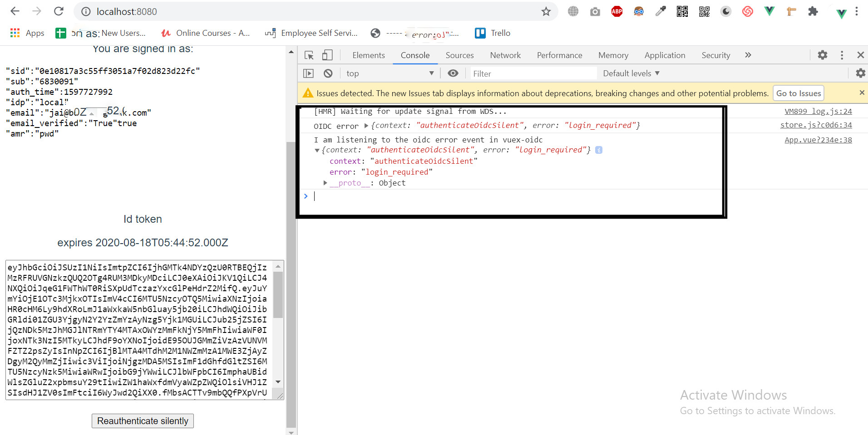The height and width of the screenshot is (435, 868).
Task: Switch to the Performance tab
Action: pos(559,55)
